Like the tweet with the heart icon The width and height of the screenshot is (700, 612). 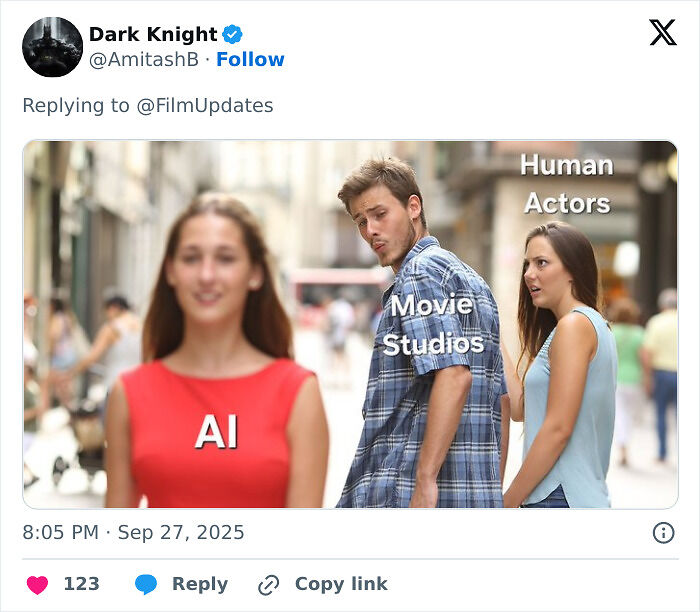37,585
